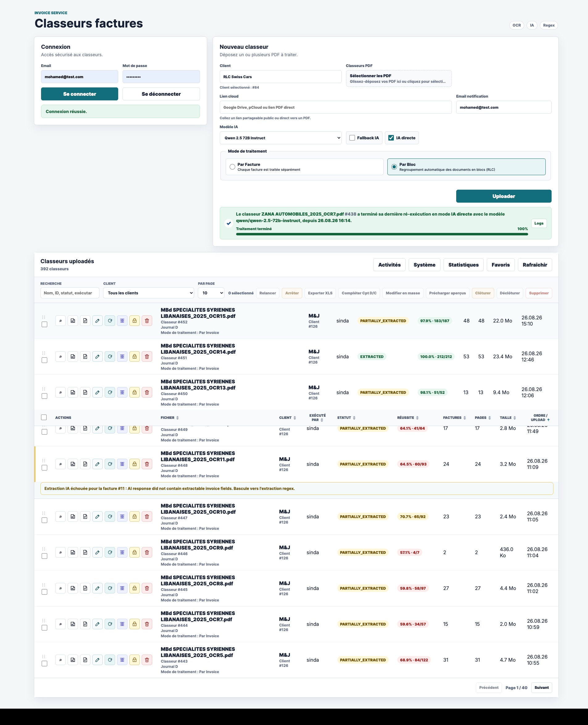This screenshot has height=725, width=588.
Task: Click the Uploader button
Action: (504, 196)
